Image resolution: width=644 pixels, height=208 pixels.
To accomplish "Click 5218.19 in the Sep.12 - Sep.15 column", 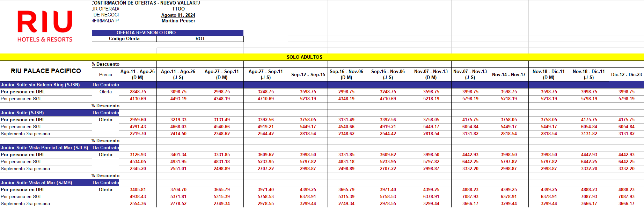I will coord(308,99).
